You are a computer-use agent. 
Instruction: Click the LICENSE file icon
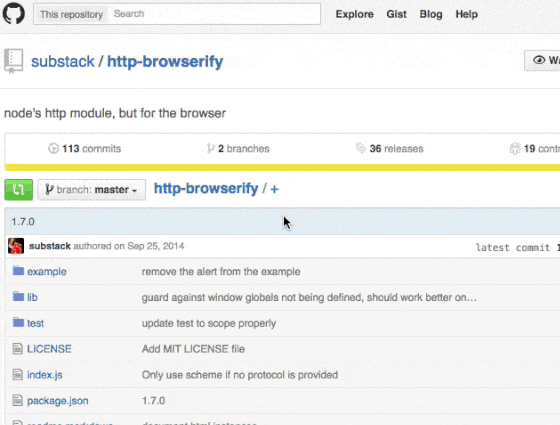click(18, 349)
